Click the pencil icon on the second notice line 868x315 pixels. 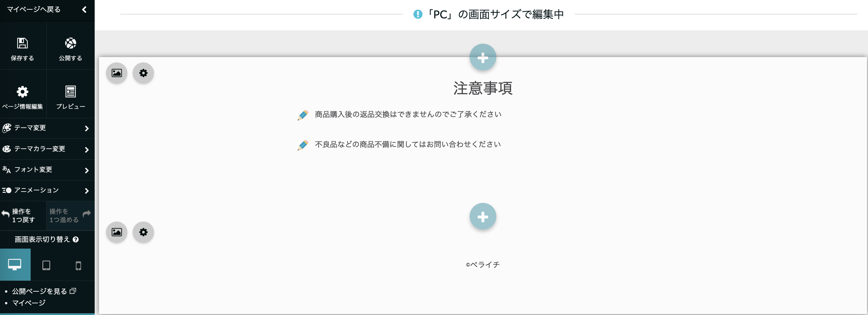[303, 145]
